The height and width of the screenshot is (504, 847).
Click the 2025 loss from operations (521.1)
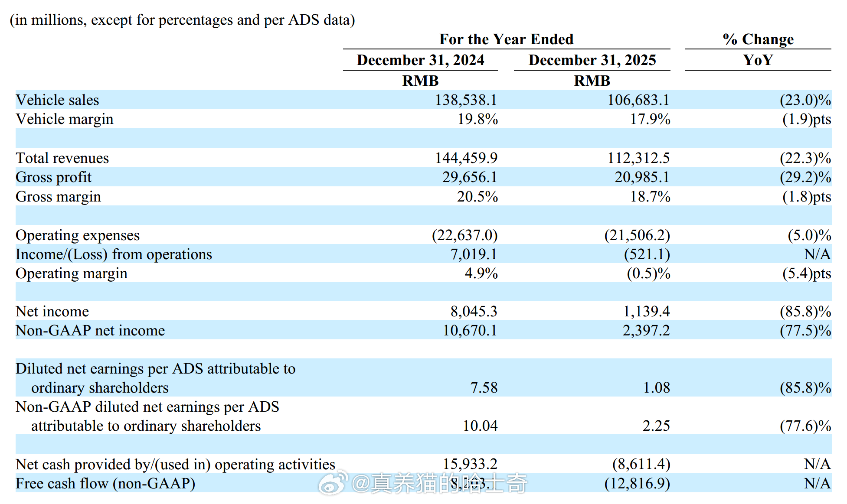(x=647, y=254)
